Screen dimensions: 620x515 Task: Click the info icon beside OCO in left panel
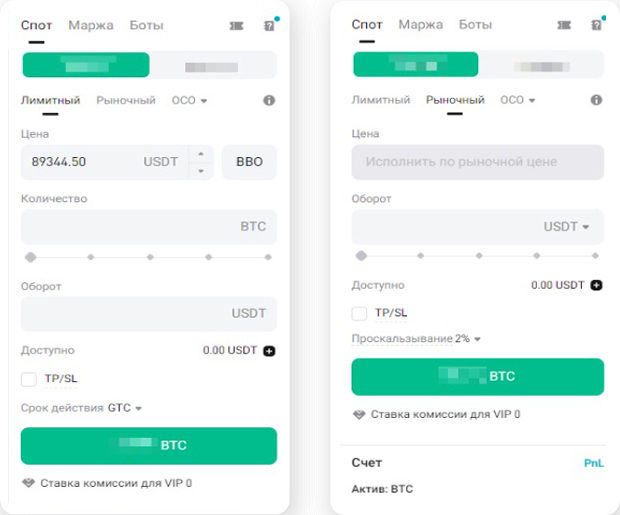[x=269, y=101]
